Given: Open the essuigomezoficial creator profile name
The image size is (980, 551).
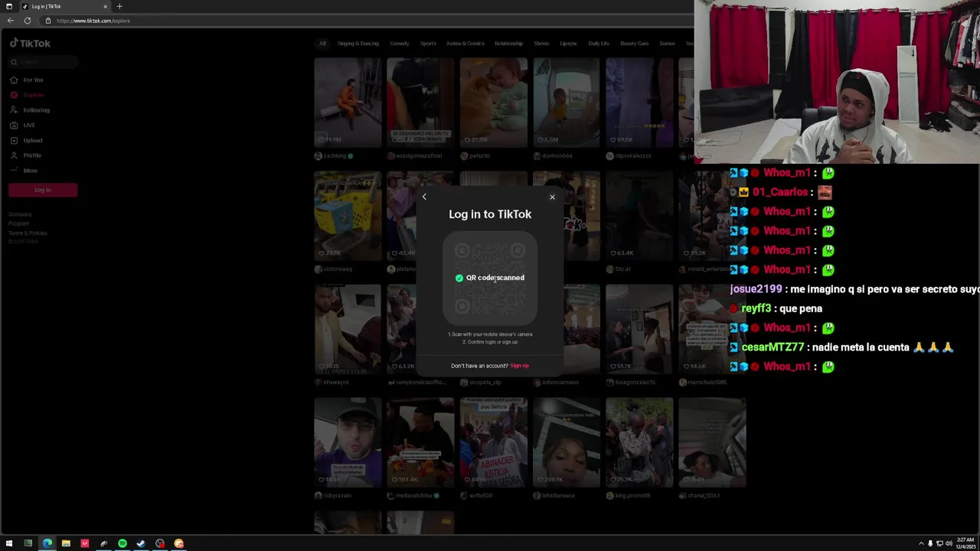Looking at the screenshot, I should pyautogui.click(x=419, y=156).
